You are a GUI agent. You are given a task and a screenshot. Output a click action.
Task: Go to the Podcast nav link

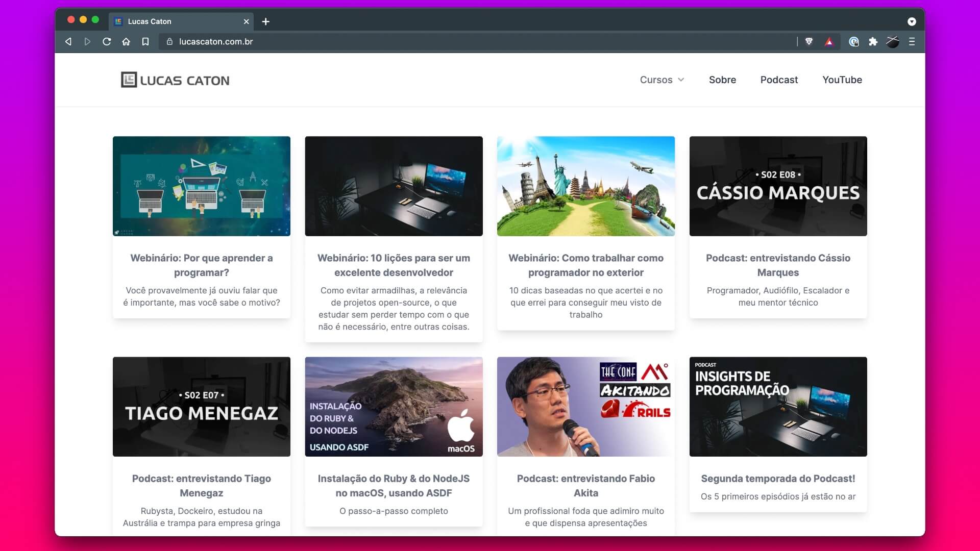[779, 80]
